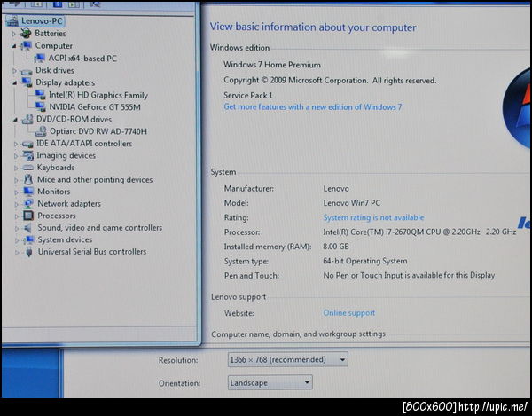The height and width of the screenshot is (416, 532).
Task: Click the Service Pack 1 text
Action: (x=248, y=95)
